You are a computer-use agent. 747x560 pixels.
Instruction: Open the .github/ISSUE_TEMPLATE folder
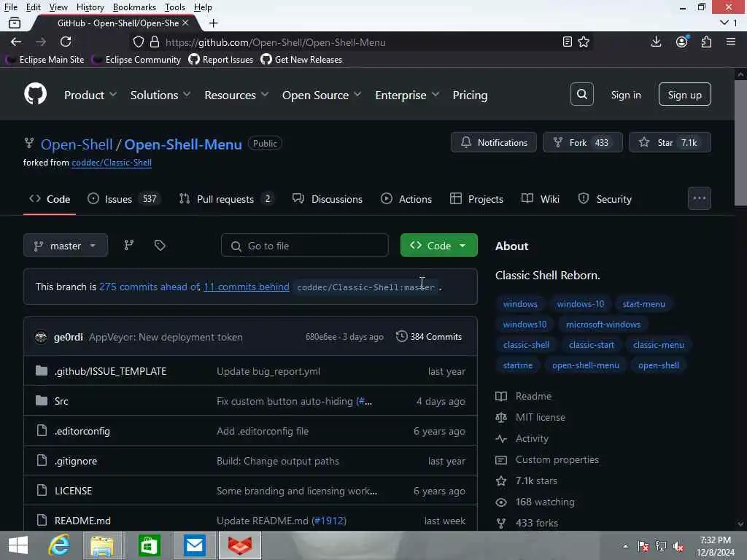[110, 371]
